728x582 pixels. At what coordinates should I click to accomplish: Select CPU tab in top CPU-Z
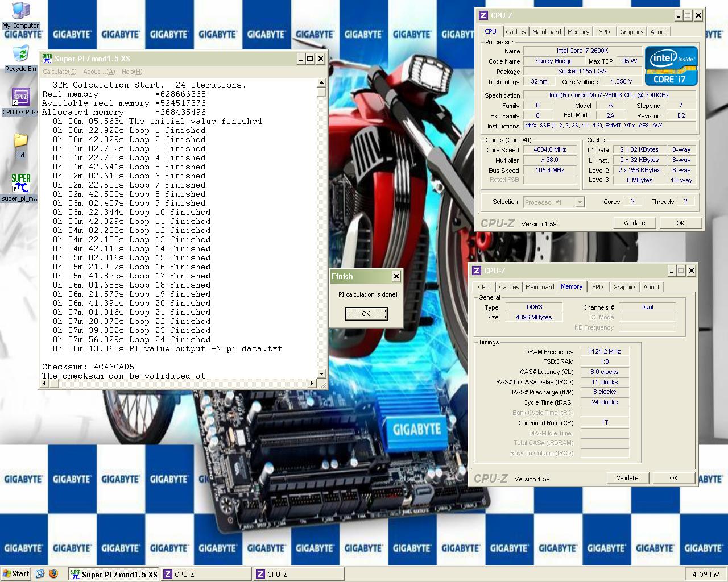490,31
